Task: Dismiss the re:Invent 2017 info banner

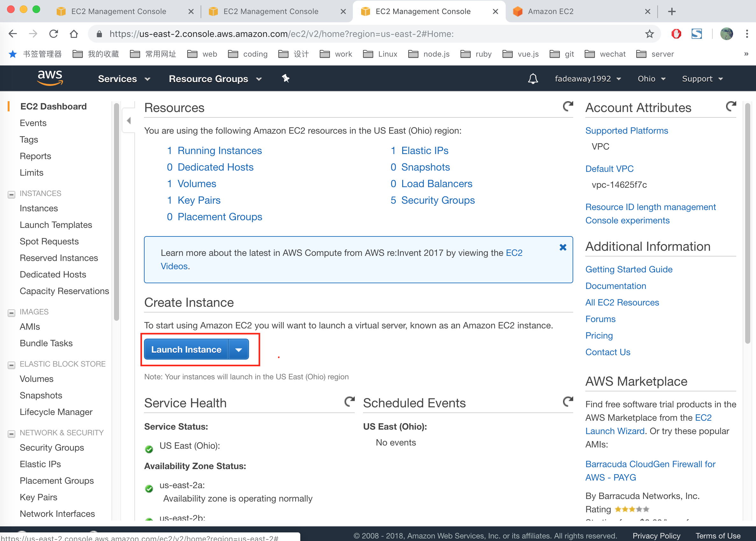Action: click(x=563, y=247)
